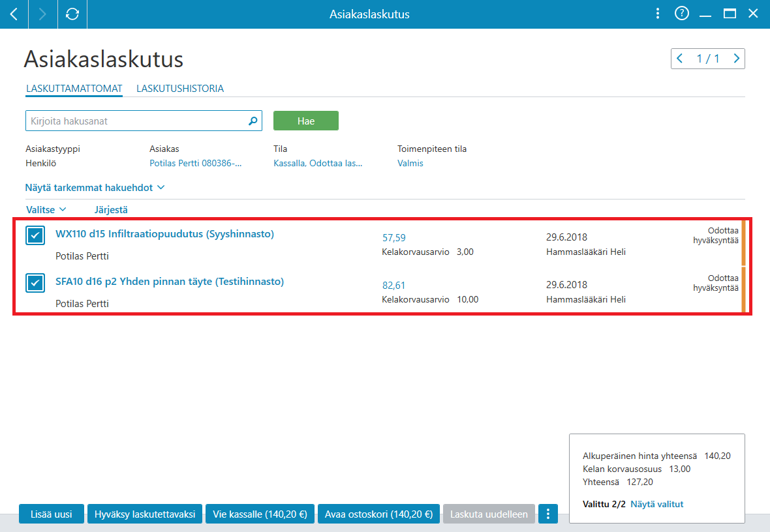The image size is (770, 532).
Task: Open the Tila filter Kassalla, Odottaa las...
Action: pyautogui.click(x=318, y=163)
